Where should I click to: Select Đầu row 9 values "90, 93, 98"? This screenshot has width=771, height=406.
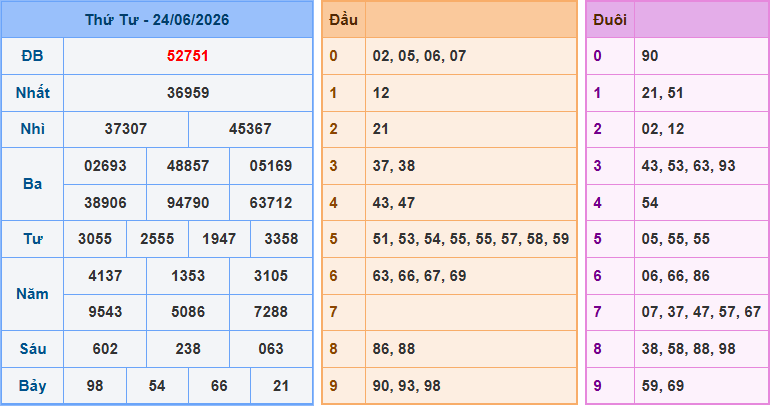pos(407,386)
